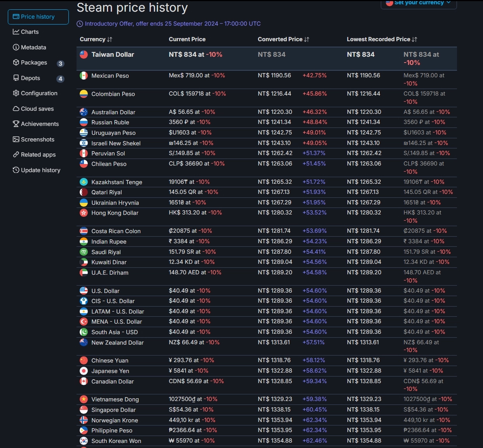Click the Taiwan Dollar currency row
This screenshot has height=448, width=483.
[113, 55]
